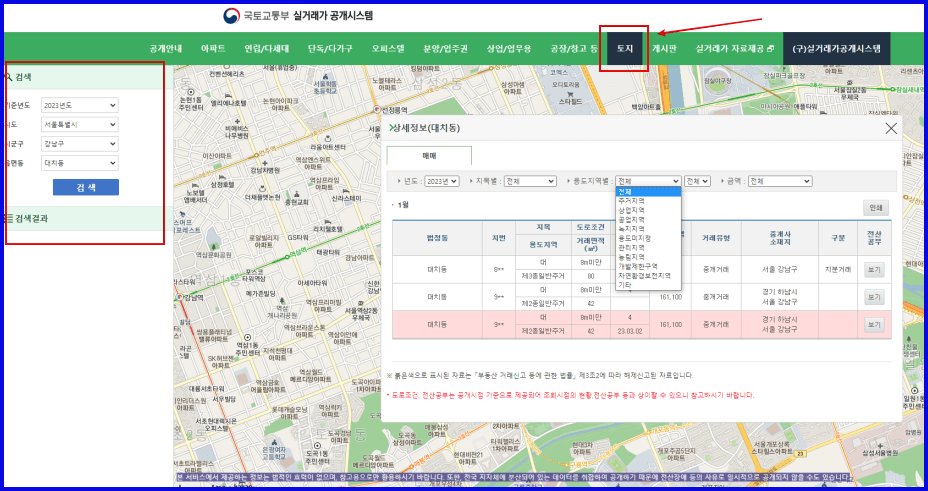Click the 강남역 station marker on map
This screenshot has height=491, width=928.
(x=179, y=297)
